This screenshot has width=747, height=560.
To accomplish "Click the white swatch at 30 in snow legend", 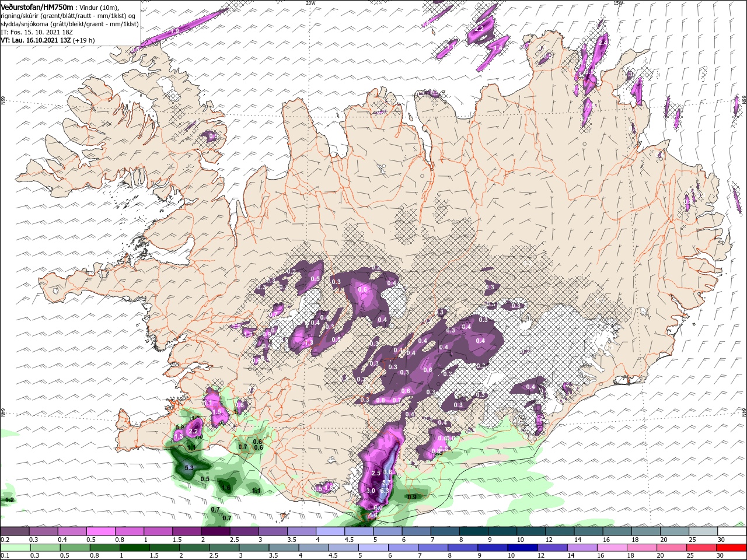I will coord(732,531).
